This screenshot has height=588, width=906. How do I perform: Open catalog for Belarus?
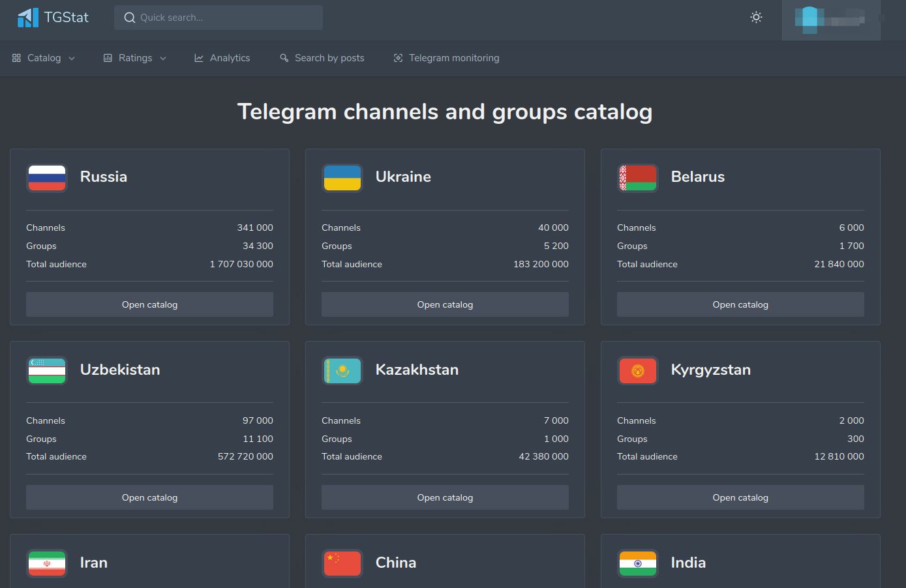(x=740, y=304)
